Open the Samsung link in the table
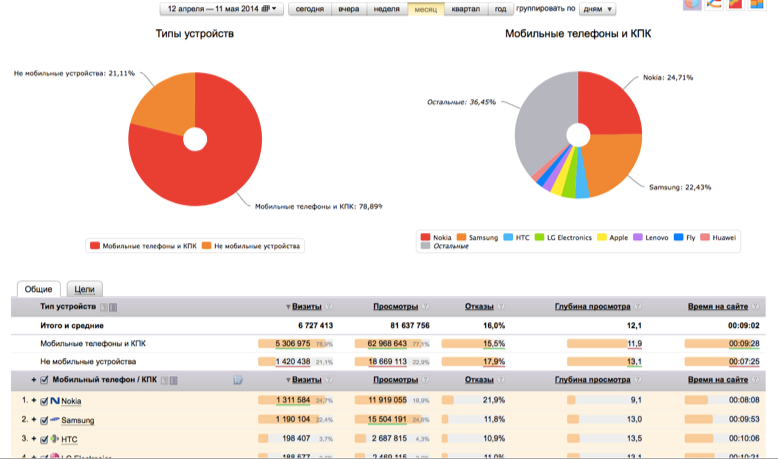The height and width of the screenshot is (459, 778). tap(77, 420)
